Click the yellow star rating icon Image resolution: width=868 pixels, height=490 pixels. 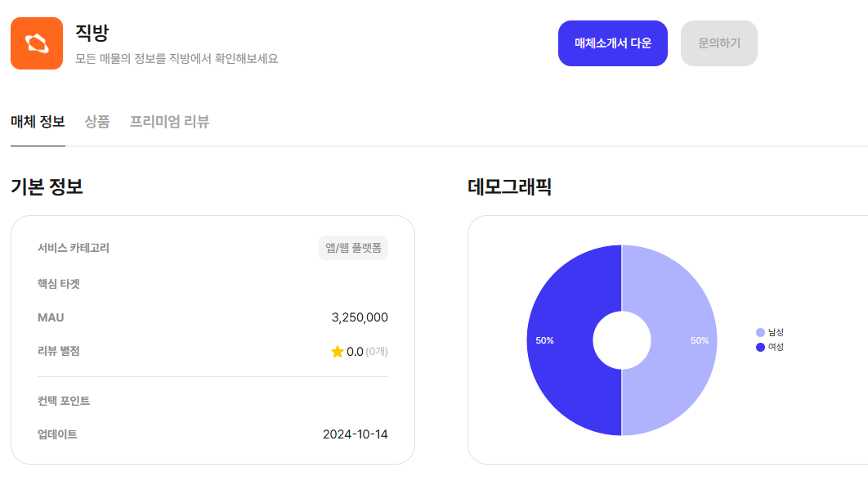click(x=337, y=352)
